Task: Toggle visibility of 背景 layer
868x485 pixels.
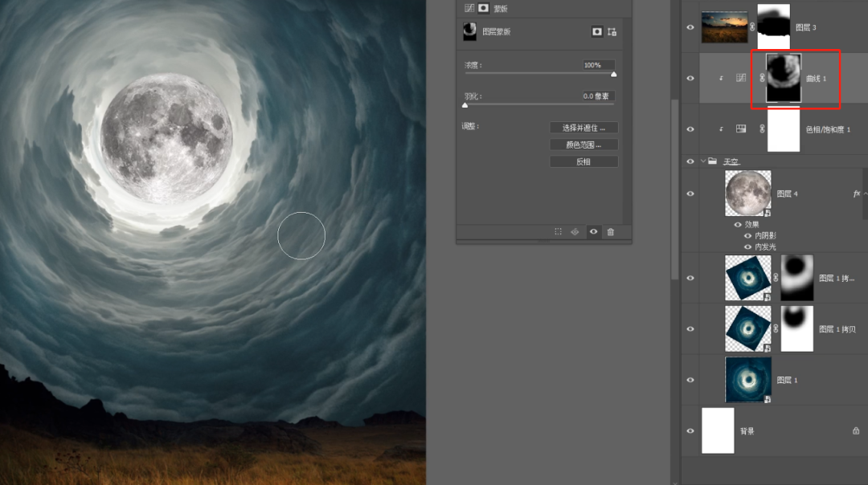Action: [690, 430]
